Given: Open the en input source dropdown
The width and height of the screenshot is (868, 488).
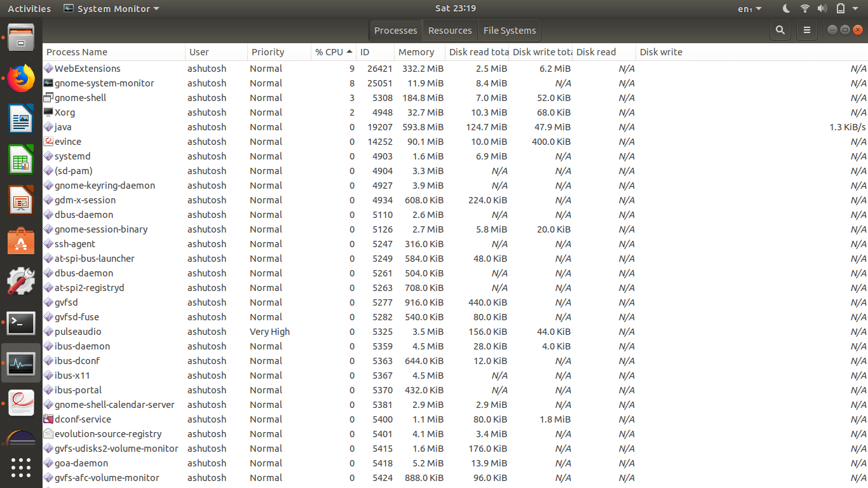Looking at the screenshot, I should point(750,9).
